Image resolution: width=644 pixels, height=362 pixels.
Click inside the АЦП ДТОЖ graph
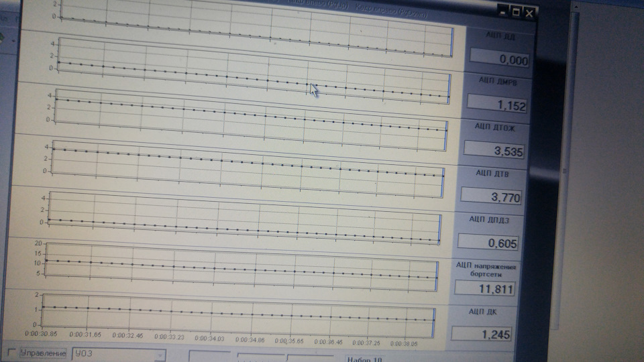[x=252, y=120]
